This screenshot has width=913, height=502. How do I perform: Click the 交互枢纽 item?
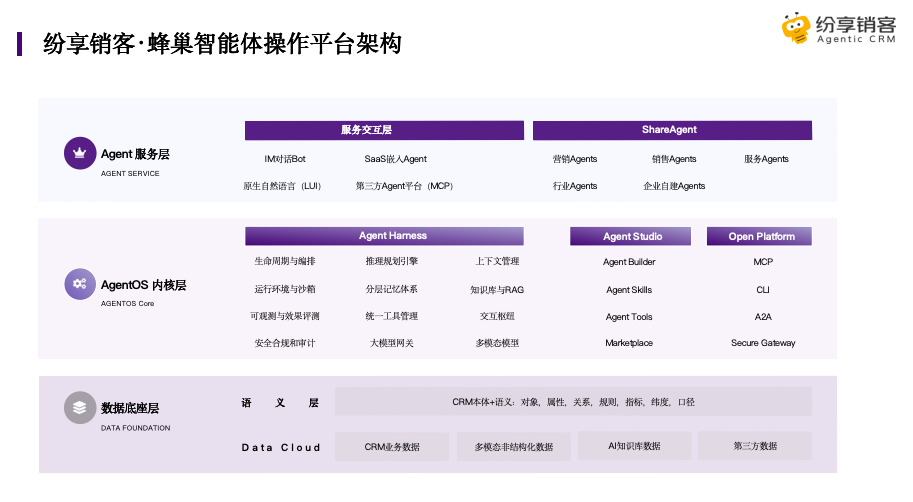pyautogui.click(x=497, y=316)
